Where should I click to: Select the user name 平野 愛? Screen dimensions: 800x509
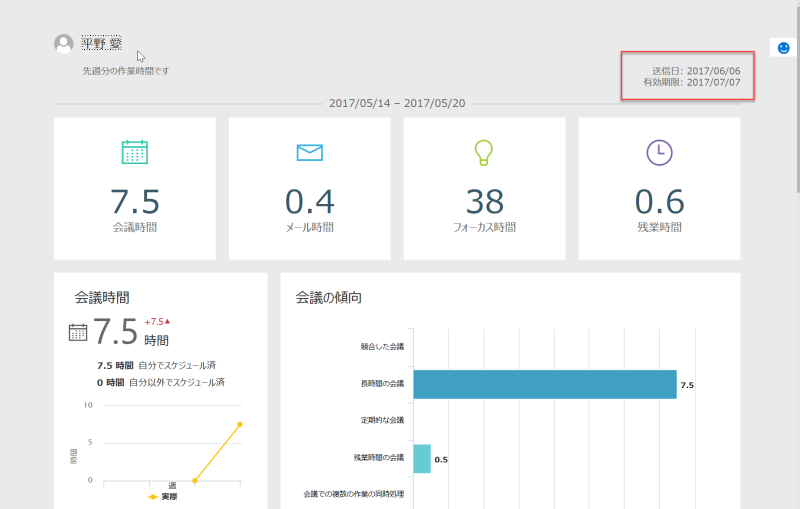tap(102, 43)
